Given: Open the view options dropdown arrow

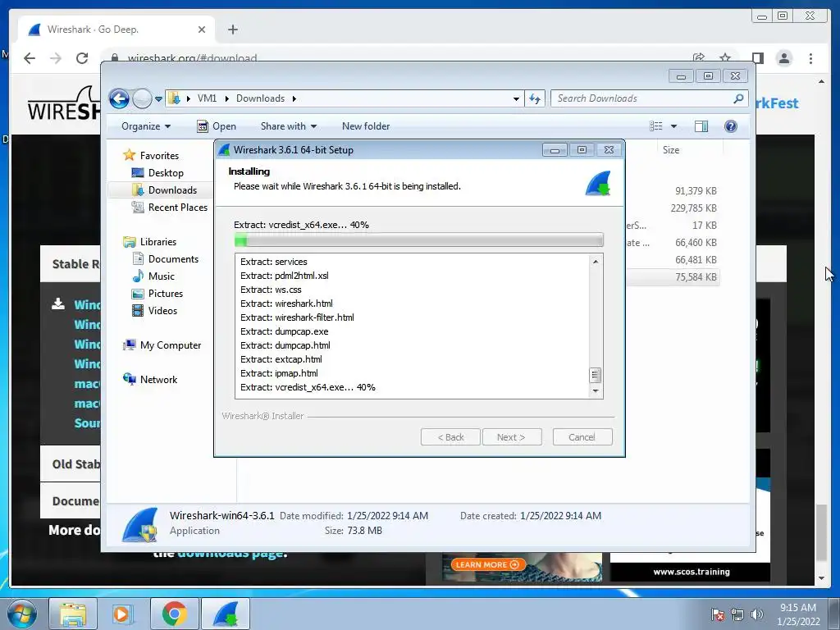Looking at the screenshot, I should [674, 126].
